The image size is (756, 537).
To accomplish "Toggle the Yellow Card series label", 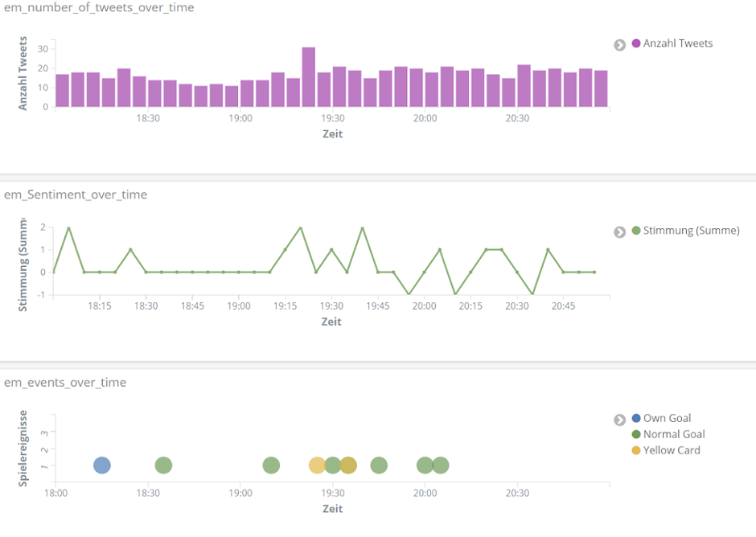I will tap(672, 450).
